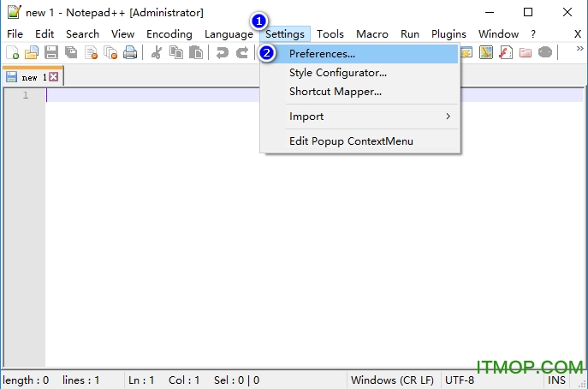Click 'Col : 1' status bar entry

pos(184,380)
